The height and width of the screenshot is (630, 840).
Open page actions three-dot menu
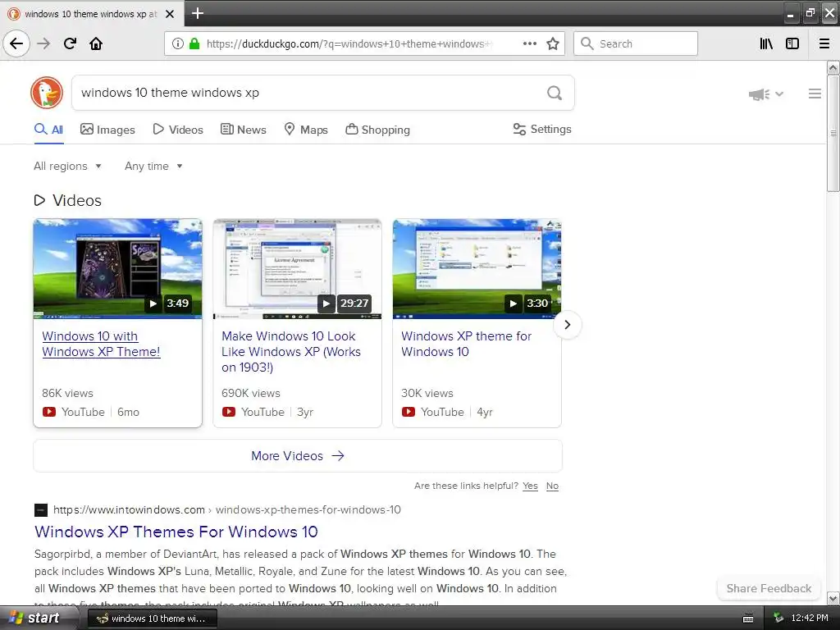529,43
